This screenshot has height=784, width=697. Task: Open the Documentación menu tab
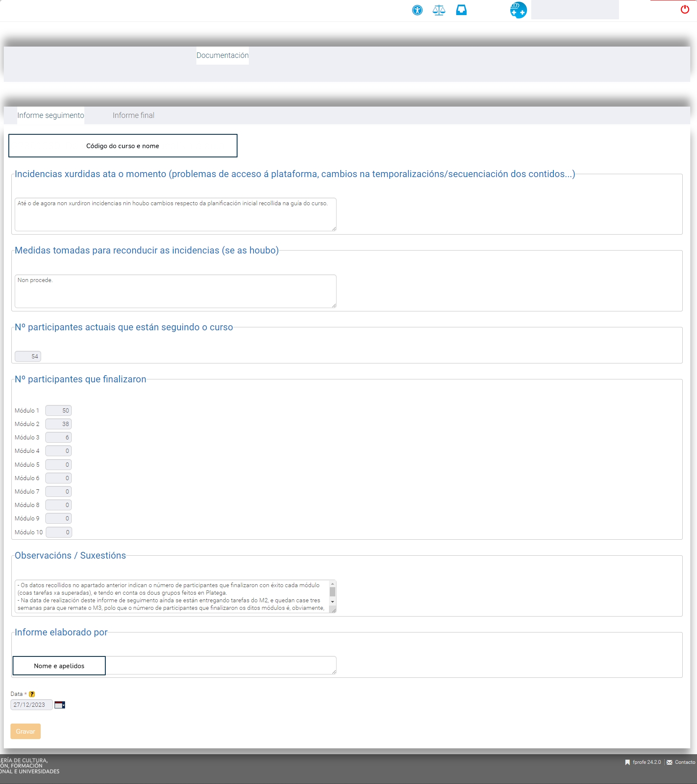222,55
